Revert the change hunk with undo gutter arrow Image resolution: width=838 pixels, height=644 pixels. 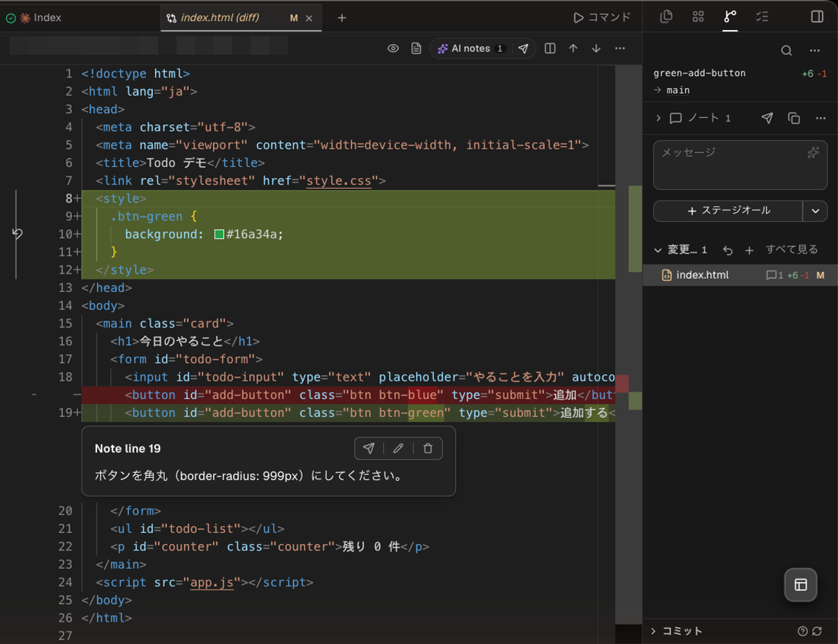coord(17,234)
